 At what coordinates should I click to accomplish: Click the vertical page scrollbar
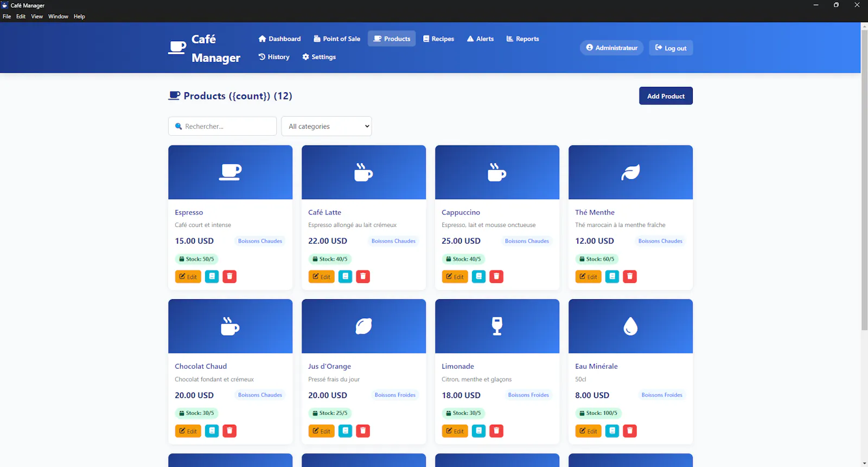[x=864, y=179]
